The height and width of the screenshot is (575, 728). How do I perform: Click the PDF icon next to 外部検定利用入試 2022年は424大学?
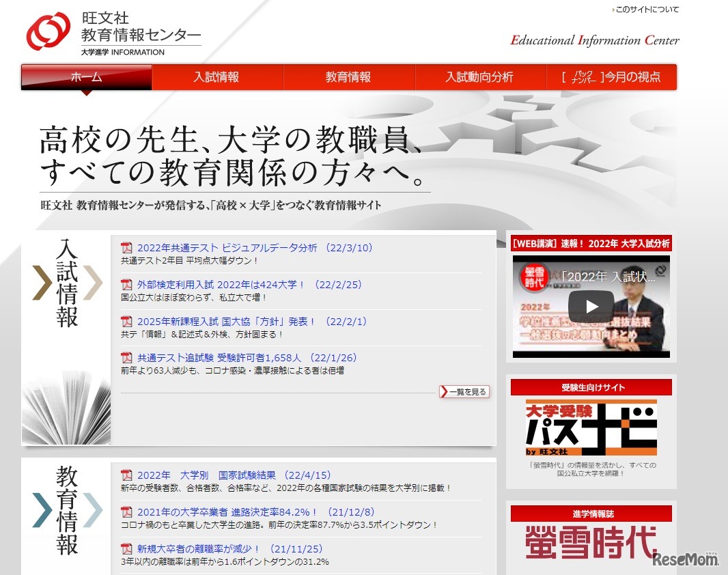coord(126,285)
